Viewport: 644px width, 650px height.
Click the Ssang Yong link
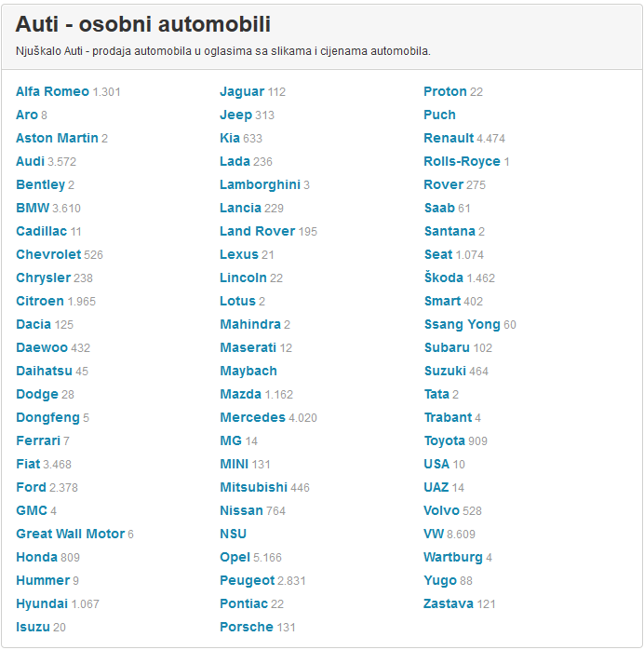click(x=462, y=324)
